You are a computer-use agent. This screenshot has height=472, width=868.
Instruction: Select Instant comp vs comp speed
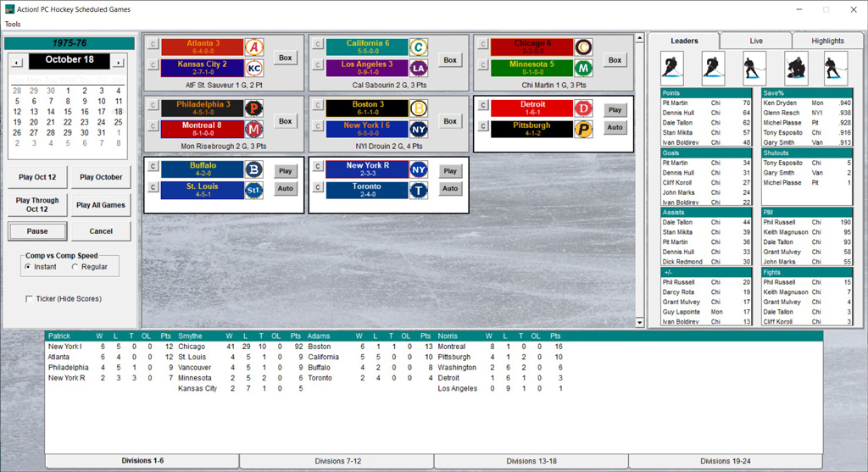tap(28, 267)
